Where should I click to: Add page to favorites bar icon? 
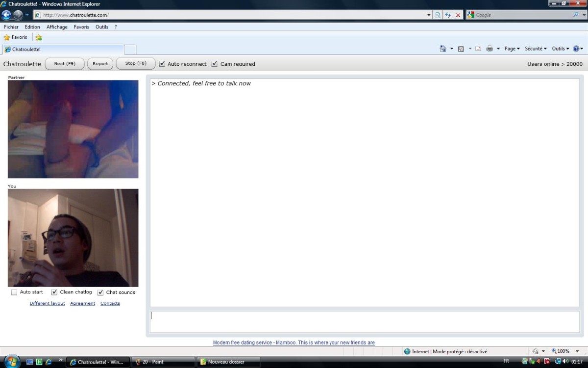click(39, 37)
